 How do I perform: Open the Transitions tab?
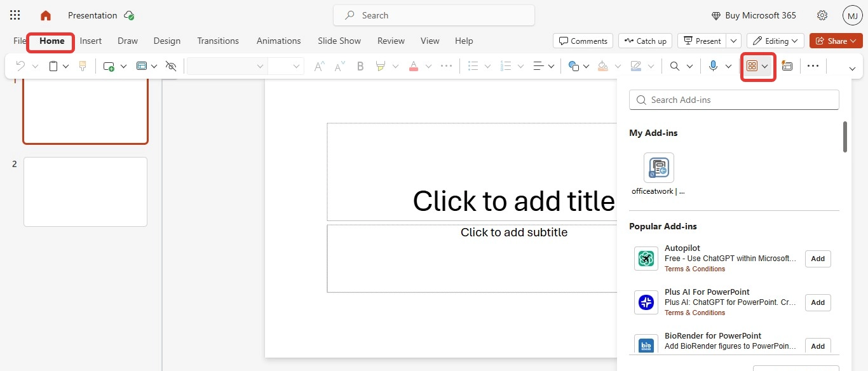[x=218, y=41]
